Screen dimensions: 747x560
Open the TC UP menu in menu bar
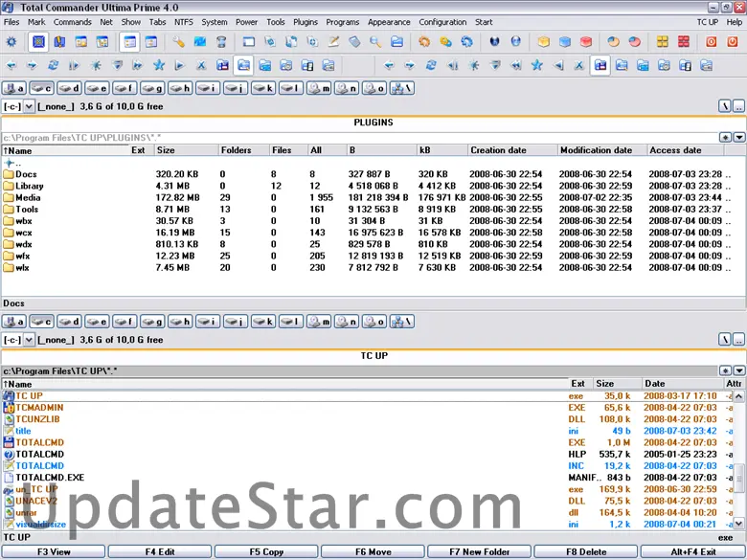pyautogui.click(x=708, y=22)
